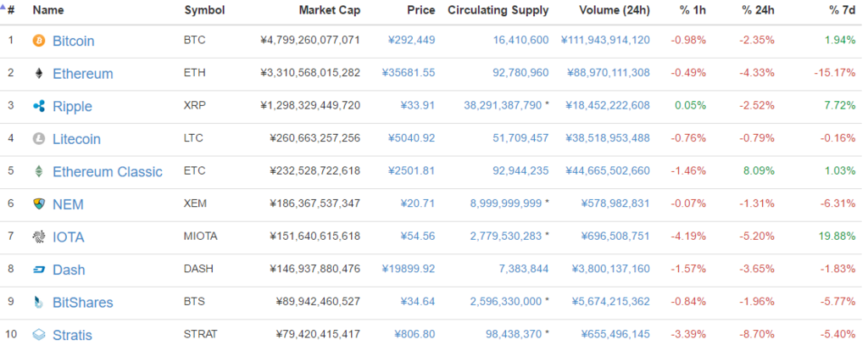Click Ethereum 24h volume ¥88,970,111,308
868x351 pixels.
pos(609,73)
